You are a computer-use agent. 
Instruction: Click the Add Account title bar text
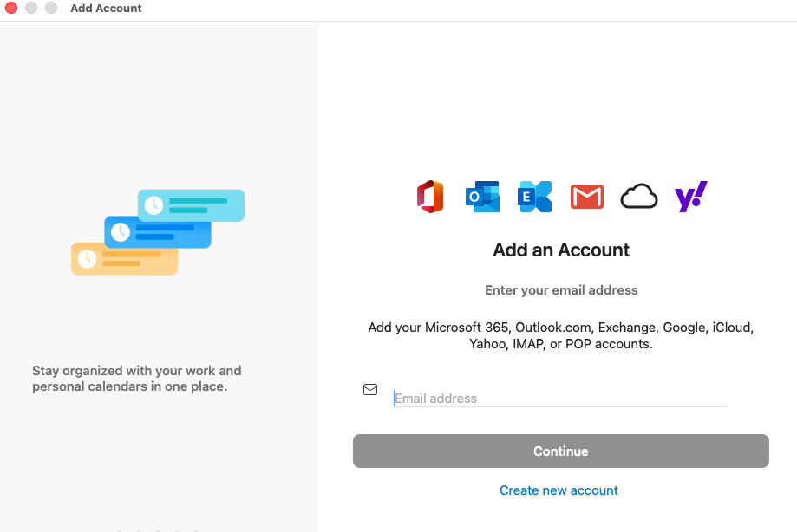(x=106, y=8)
